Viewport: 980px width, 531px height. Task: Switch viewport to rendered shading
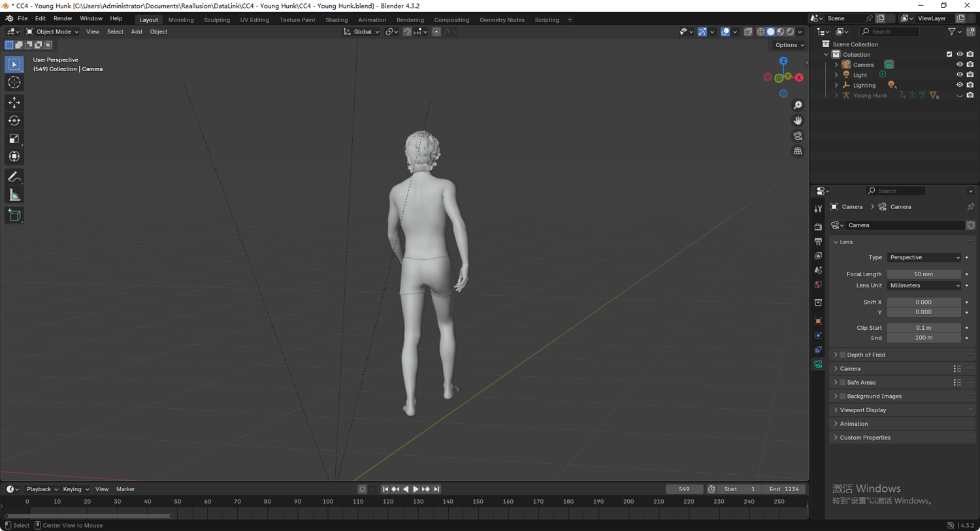click(x=790, y=31)
